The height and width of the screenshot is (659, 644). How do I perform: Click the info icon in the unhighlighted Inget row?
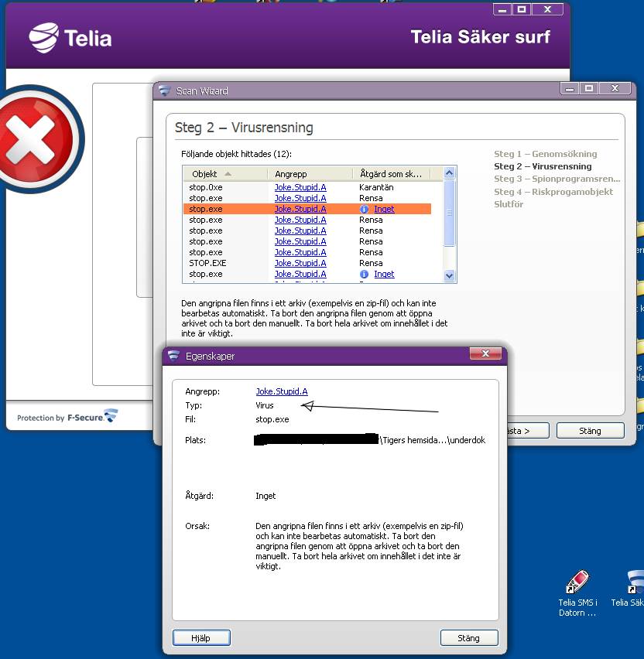click(365, 274)
